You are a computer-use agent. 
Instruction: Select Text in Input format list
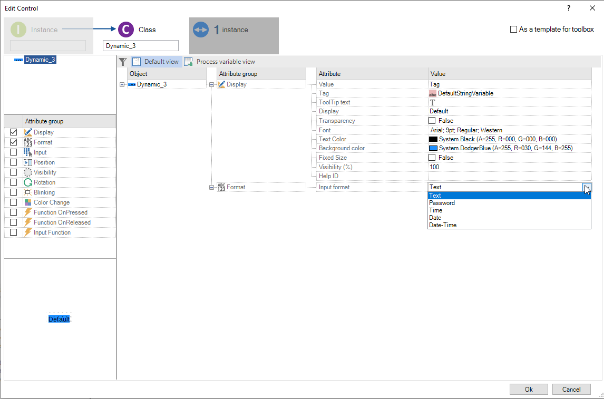[509, 196]
